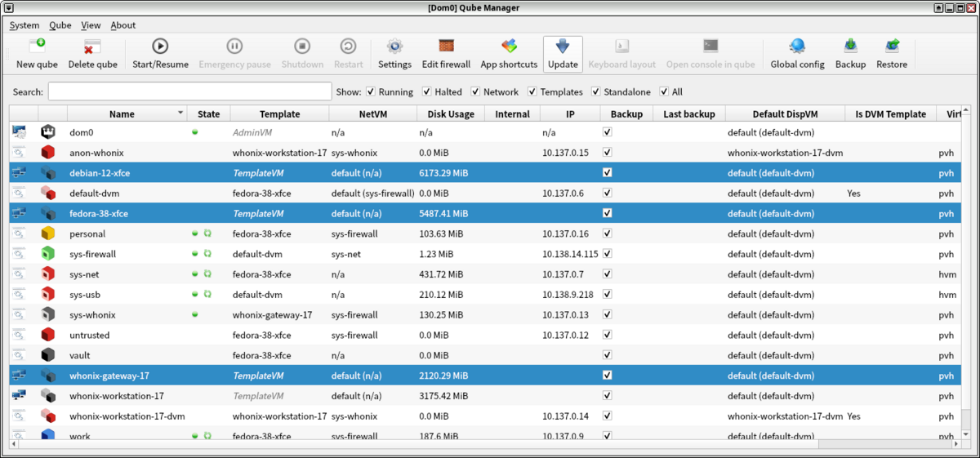Select the whonix-gateway-17 row name
The width and height of the screenshot is (980, 458).
coord(109,376)
